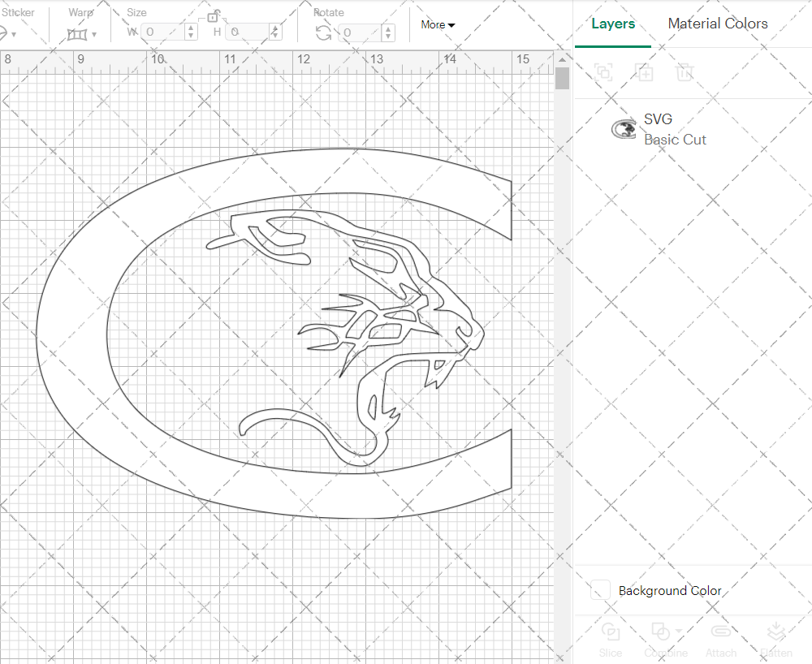Click the Height stepper arrows
The height and width of the screenshot is (664, 812).
point(275,32)
